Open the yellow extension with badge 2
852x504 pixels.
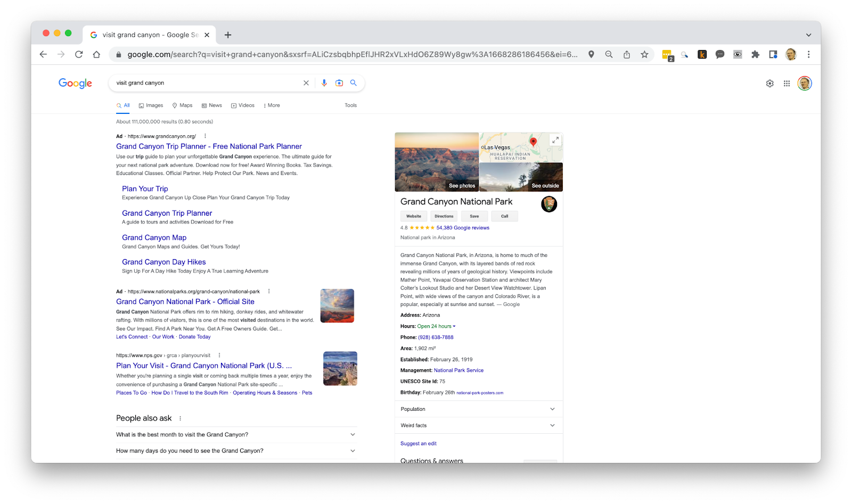[667, 55]
